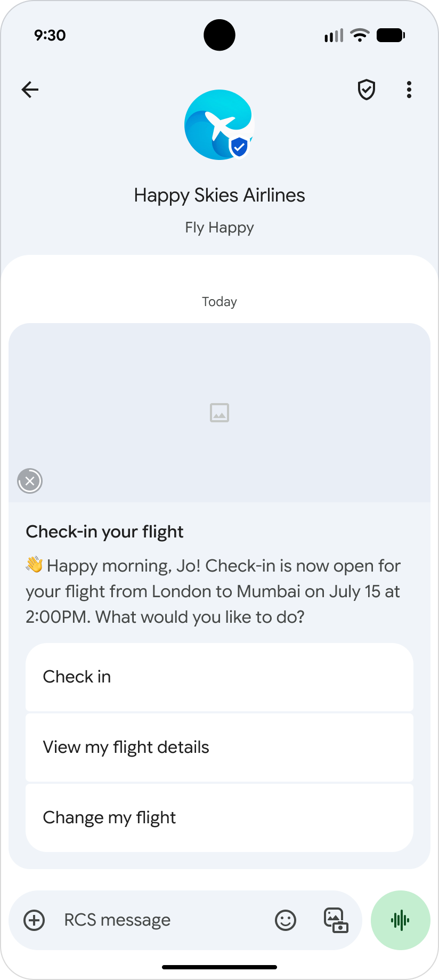
Task: Open the emoji picker smiley icon
Action: click(x=286, y=920)
